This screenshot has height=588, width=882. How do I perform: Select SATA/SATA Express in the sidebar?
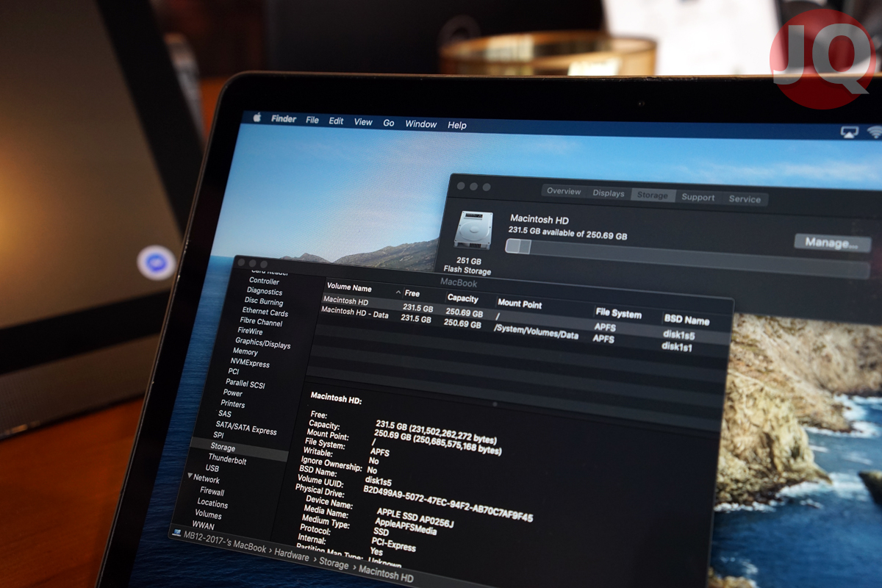coord(245,426)
